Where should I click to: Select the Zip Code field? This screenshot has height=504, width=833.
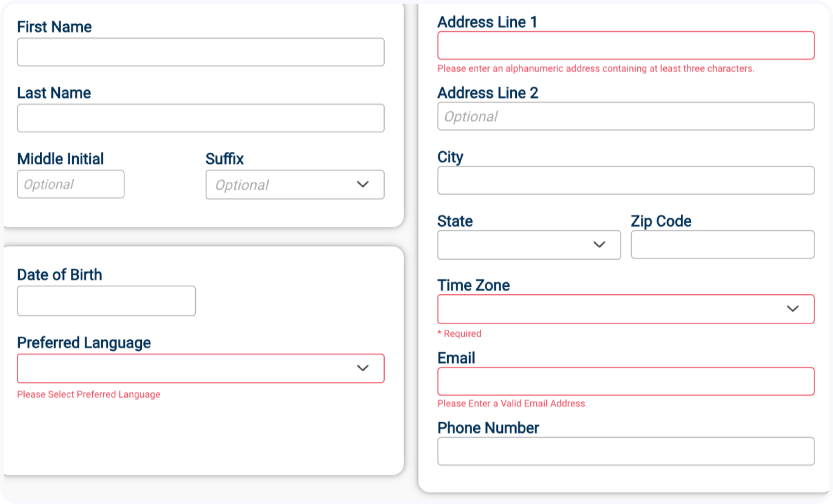coord(722,245)
